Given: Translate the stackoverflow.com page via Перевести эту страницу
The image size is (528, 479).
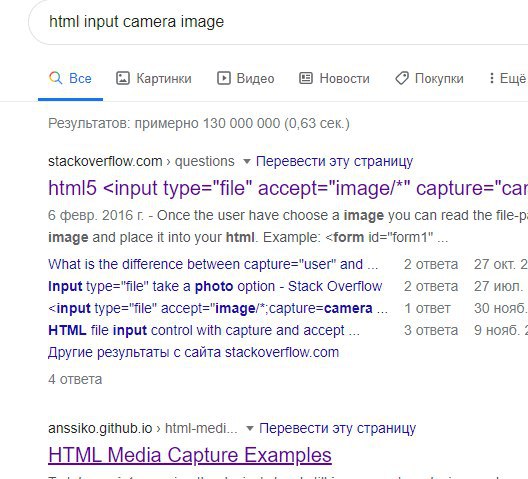Looking at the screenshot, I should click(x=334, y=161).
